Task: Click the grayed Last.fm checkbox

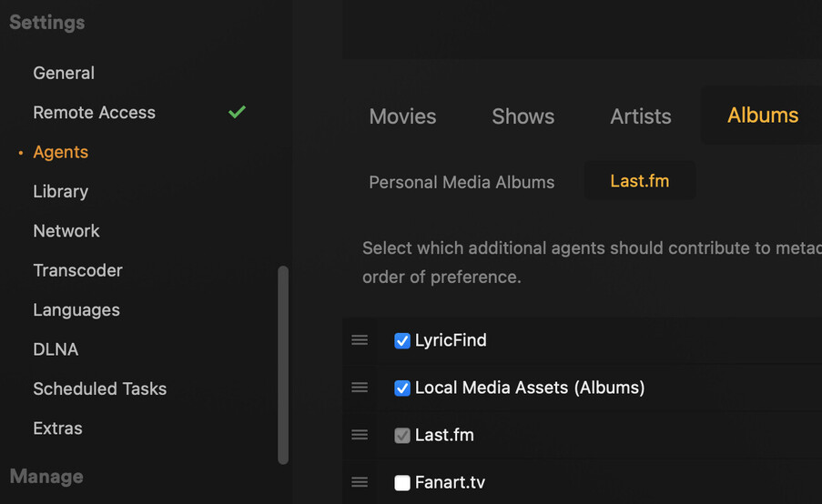Action: click(x=402, y=436)
